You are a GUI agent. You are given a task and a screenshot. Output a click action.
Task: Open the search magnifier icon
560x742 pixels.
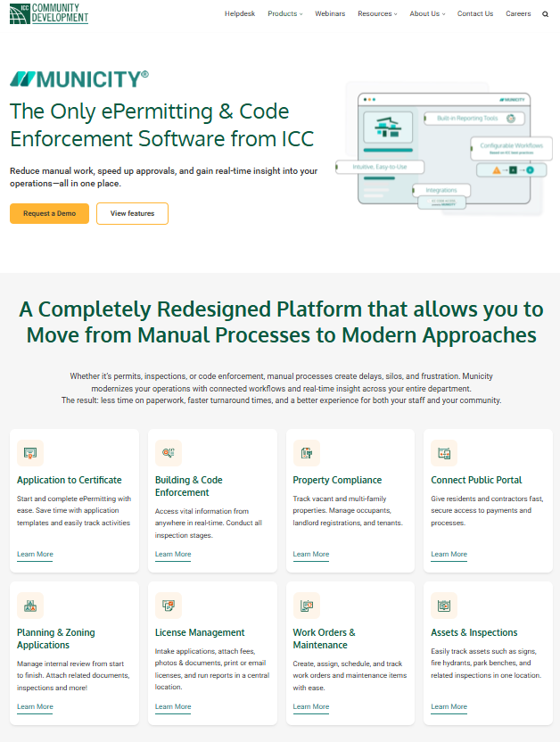pyautogui.click(x=546, y=14)
